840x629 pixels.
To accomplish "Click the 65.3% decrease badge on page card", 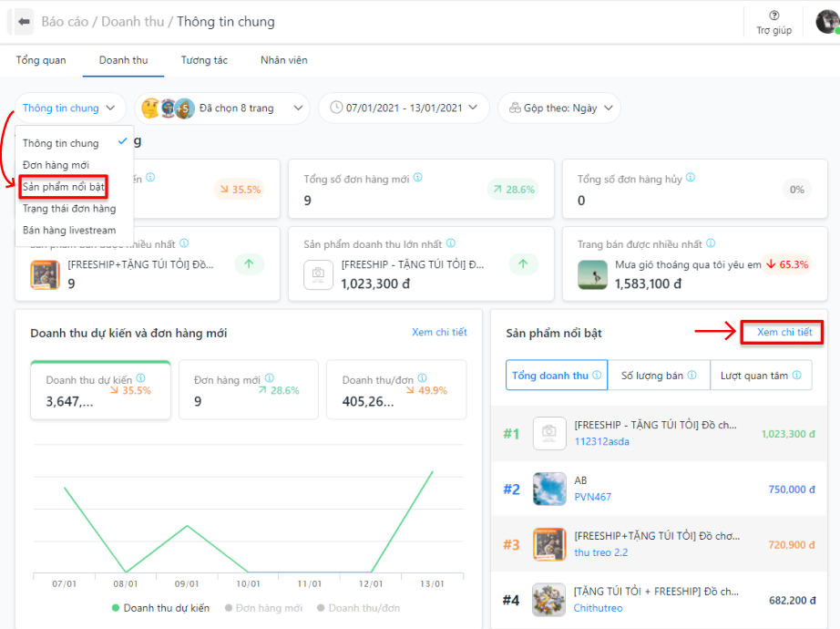I will click(x=787, y=264).
